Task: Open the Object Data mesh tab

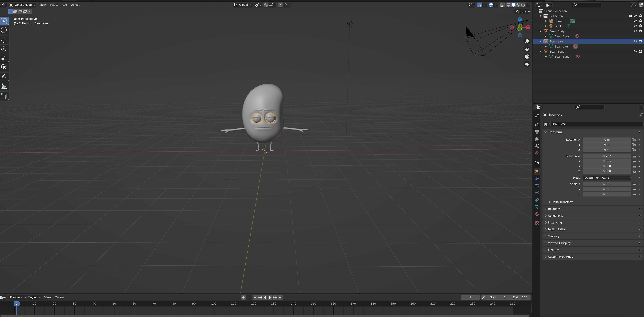Action: (x=537, y=207)
